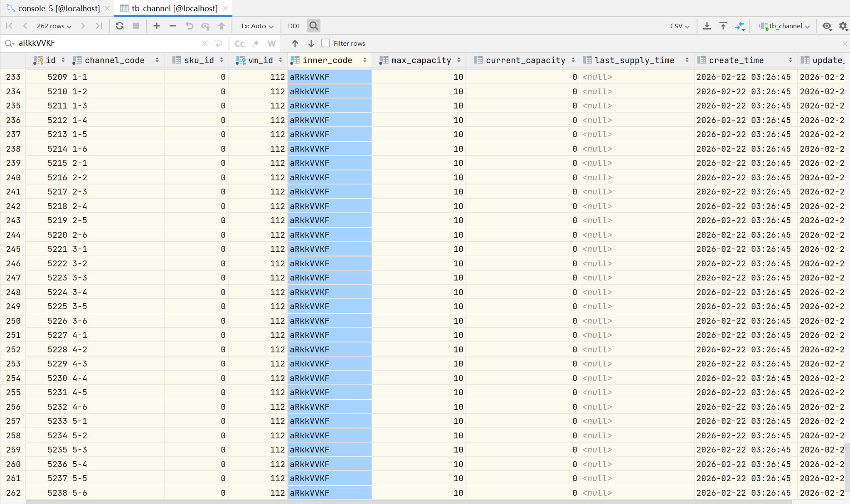850x504 pixels.
Task: Jump to next search occurrence arrow
Action: click(311, 43)
